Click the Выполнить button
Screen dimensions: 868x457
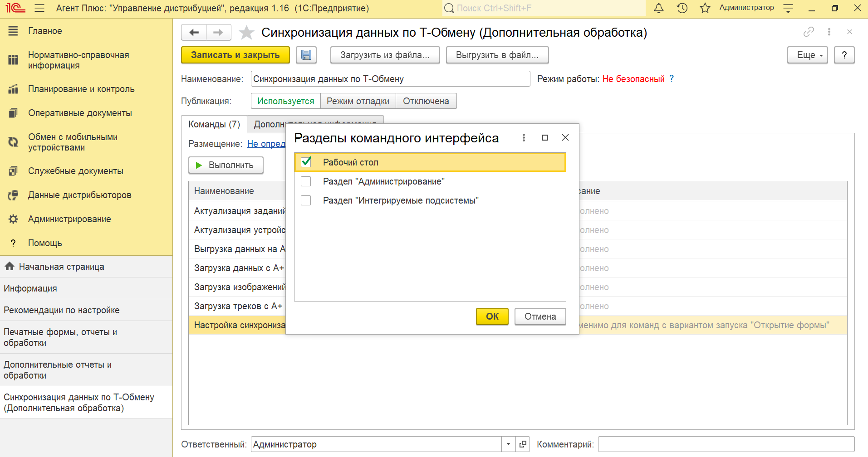226,165
